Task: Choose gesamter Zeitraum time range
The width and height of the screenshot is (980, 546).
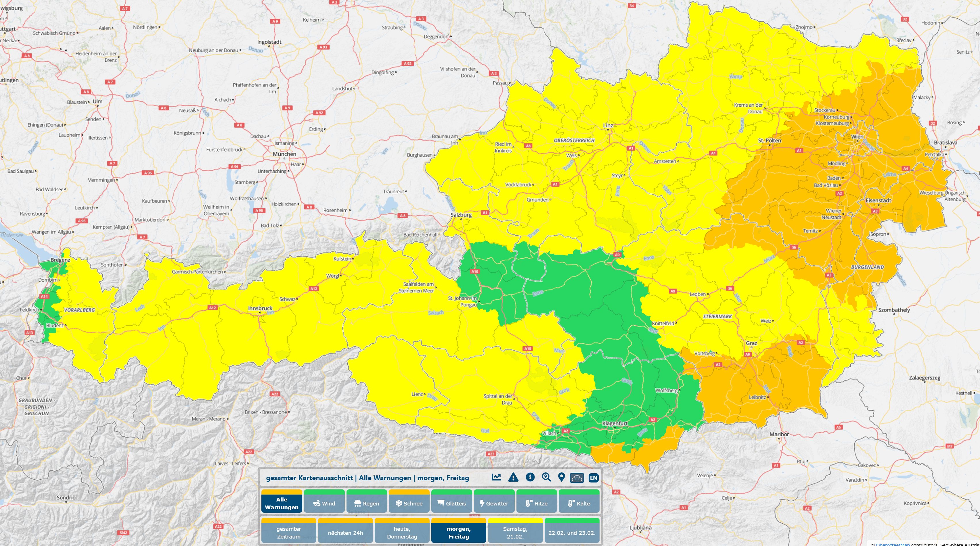Action: (x=288, y=532)
